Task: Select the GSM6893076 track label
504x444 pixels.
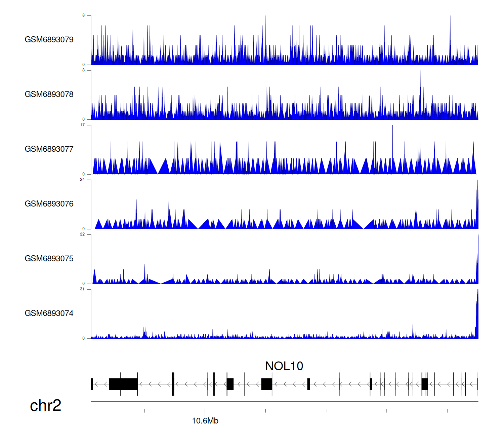Action: tap(49, 204)
